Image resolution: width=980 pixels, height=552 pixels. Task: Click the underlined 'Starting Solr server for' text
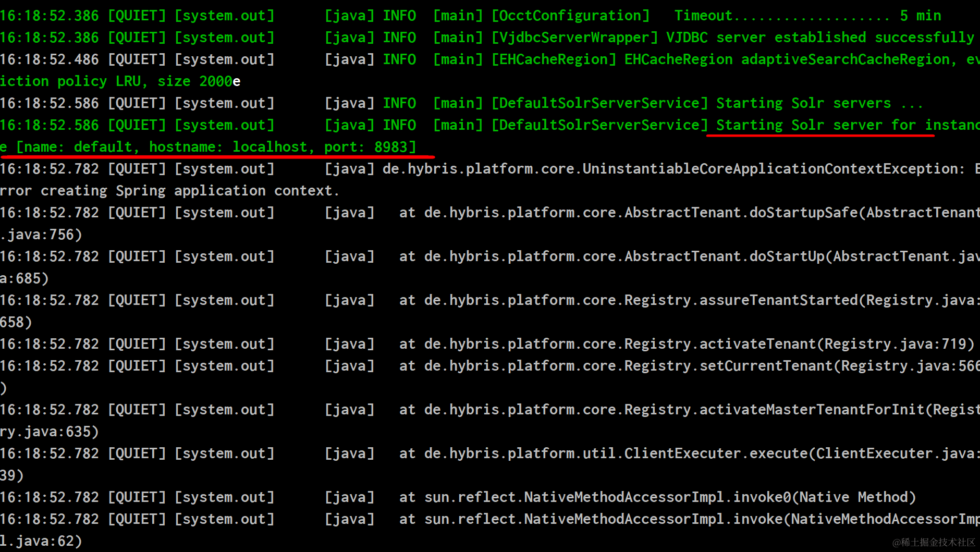click(x=816, y=125)
